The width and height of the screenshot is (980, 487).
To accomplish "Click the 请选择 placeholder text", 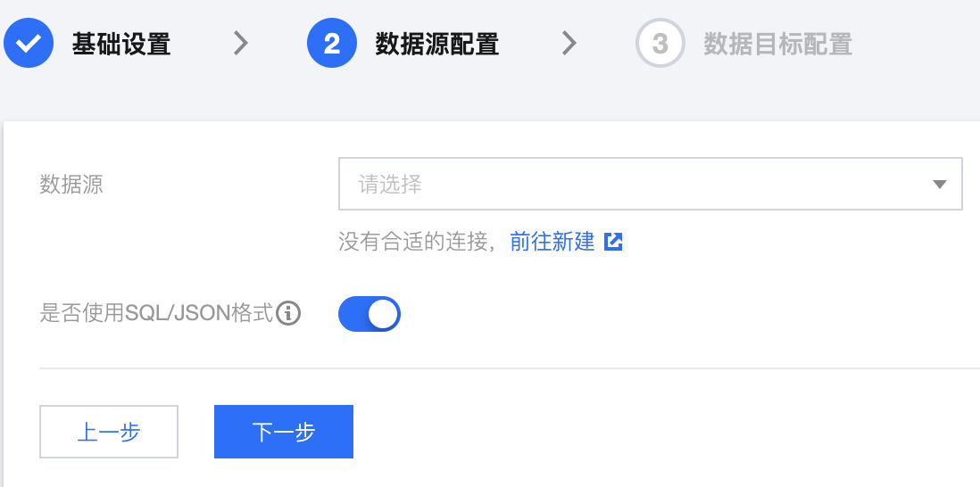I will tap(390, 184).
